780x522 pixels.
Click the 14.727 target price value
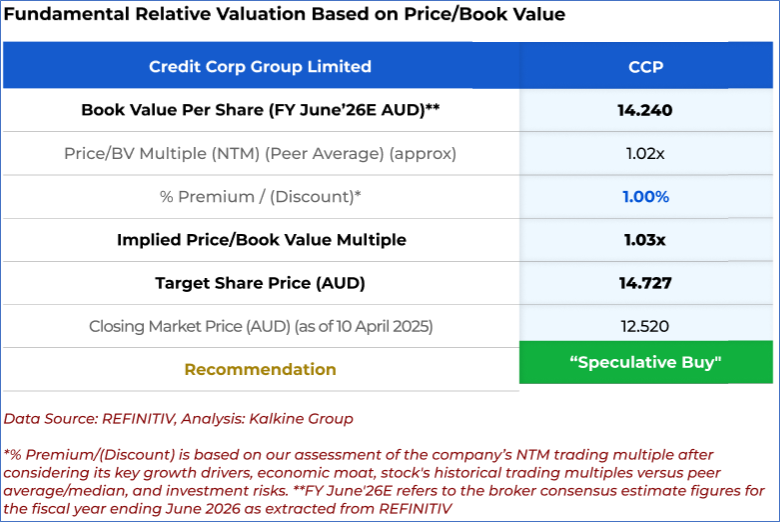(x=645, y=283)
